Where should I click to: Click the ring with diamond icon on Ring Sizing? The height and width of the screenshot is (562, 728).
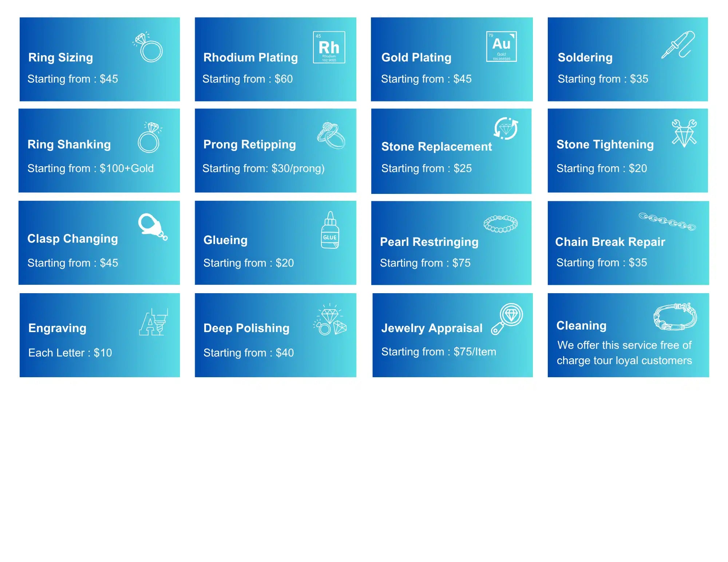pyautogui.click(x=147, y=47)
